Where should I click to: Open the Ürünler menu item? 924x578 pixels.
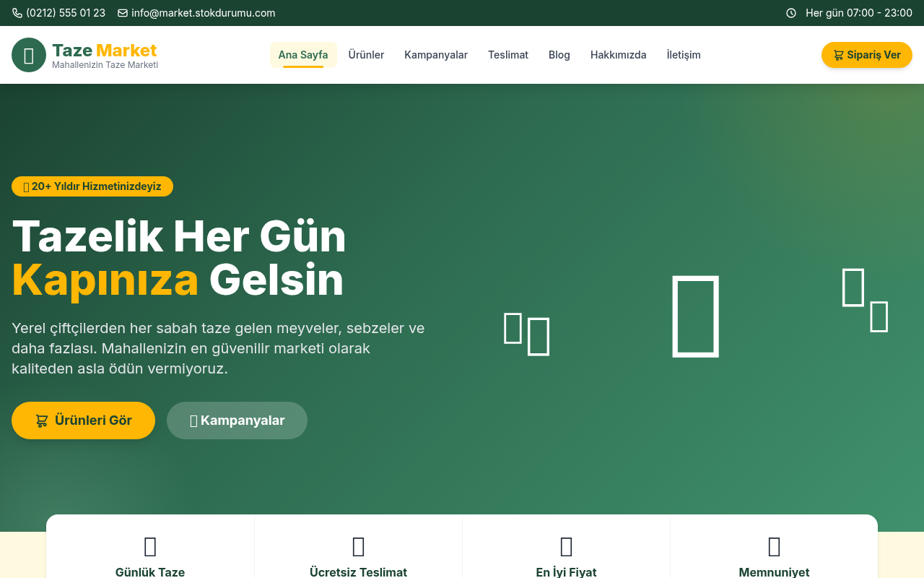[x=366, y=54]
